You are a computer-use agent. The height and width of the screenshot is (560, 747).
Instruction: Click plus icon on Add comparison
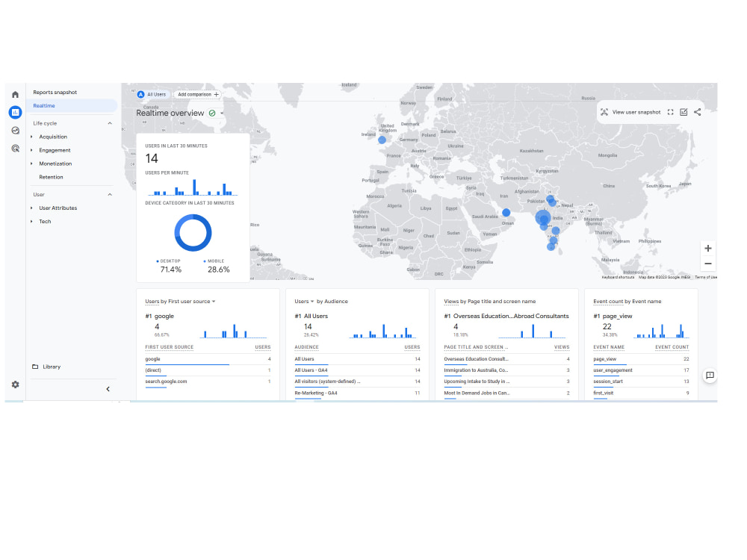pyautogui.click(x=217, y=94)
